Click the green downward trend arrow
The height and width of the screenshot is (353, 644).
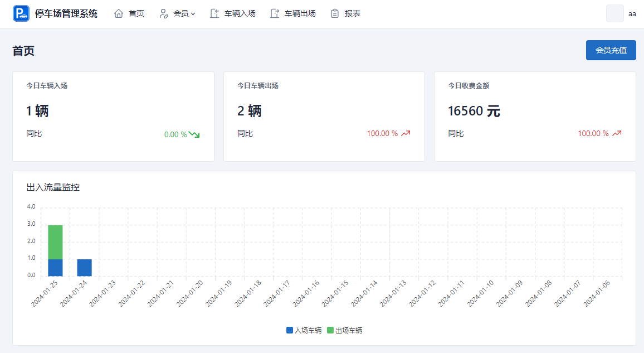point(194,134)
